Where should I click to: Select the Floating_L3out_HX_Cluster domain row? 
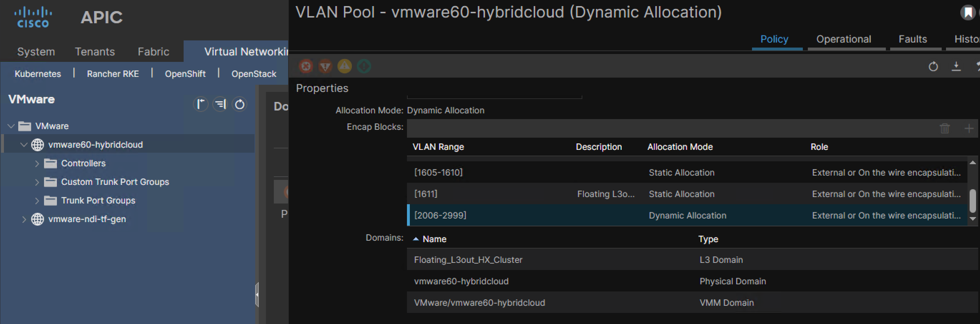[x=692, y=260]
